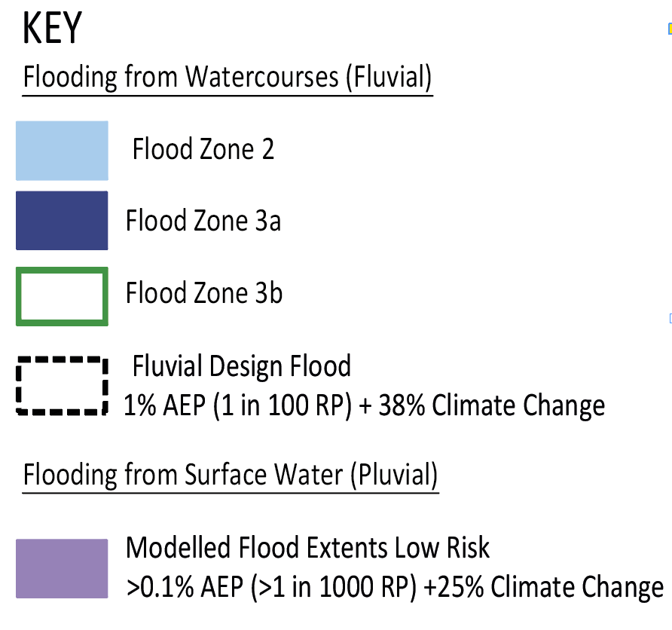Click the >0.1% AEP +25% Climate Change text
This screenshot has width=672, height=630.
tap(395, 587)
